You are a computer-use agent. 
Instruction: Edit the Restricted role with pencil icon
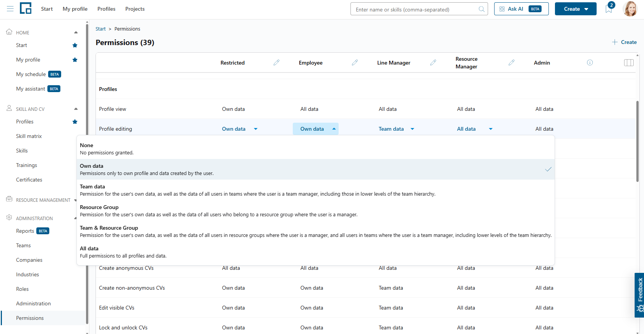pos(276,63)
